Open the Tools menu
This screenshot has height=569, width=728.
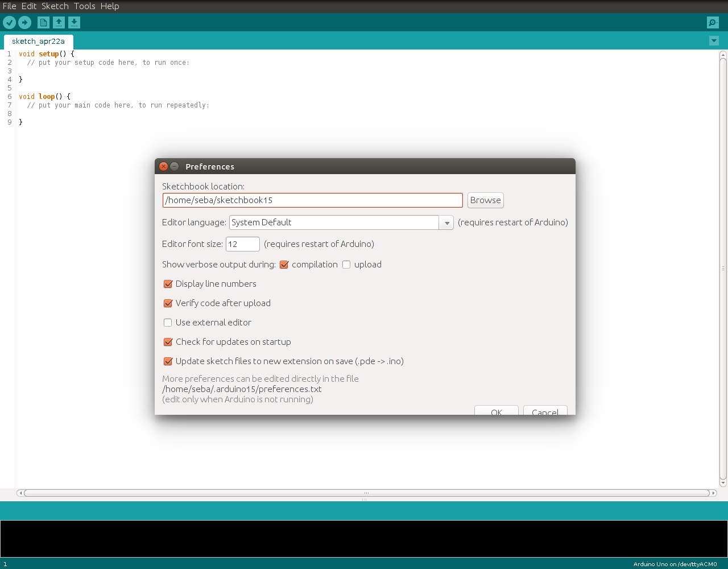pos(84,6)
